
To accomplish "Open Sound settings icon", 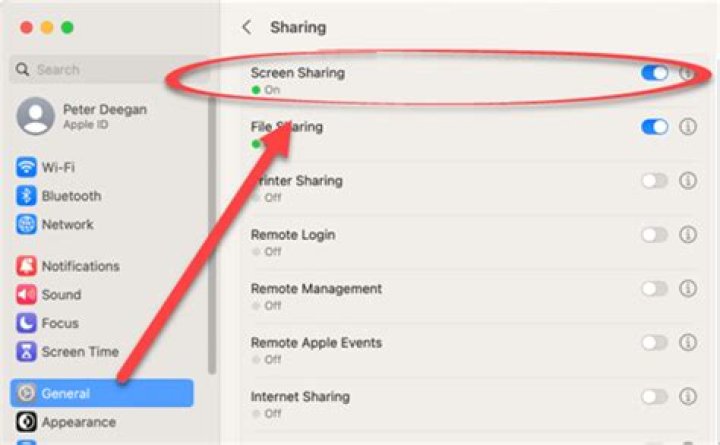I will point(26,295).
